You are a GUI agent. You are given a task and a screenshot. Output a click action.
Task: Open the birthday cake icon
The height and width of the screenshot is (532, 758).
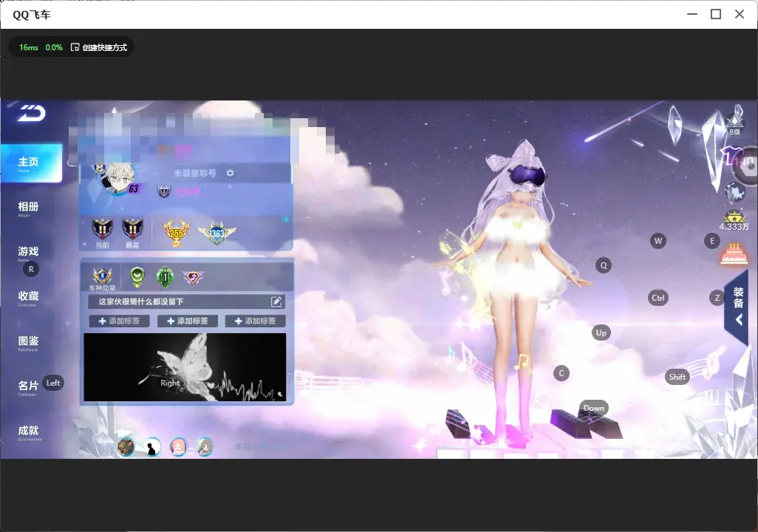[734, 254]
